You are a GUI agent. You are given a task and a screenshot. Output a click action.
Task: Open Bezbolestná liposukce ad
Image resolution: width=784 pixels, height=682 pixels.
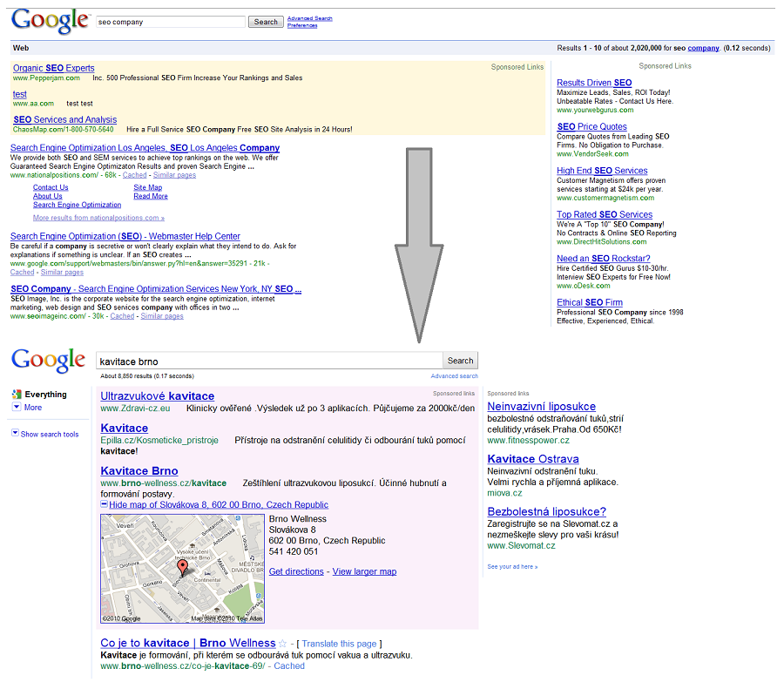coord(546,512)
